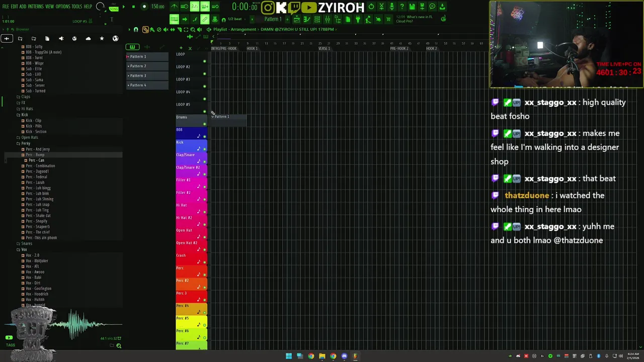
Task: Click the browser search magnifier icon
Action: pyautogui.click(x=119, y=345)
